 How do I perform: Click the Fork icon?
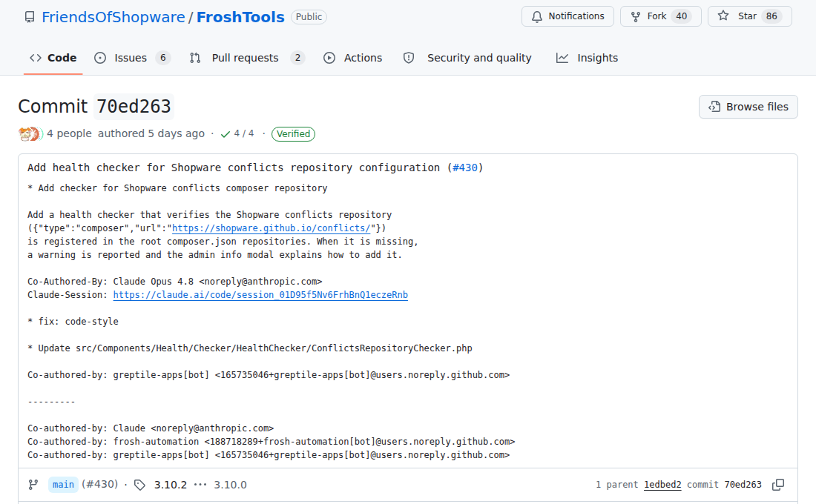pyautogui.click(x=636, y=16)
